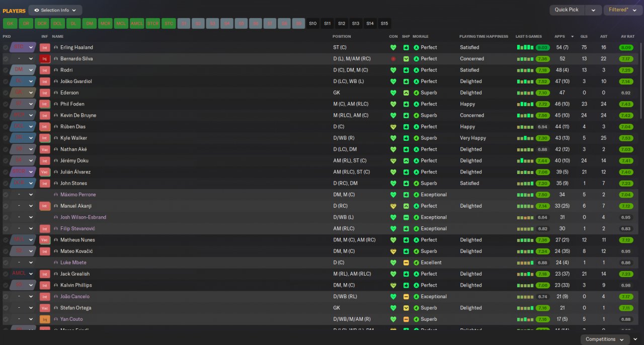
Task: Open the DM position dropdown for Rodri
Action: click(23, 70)
